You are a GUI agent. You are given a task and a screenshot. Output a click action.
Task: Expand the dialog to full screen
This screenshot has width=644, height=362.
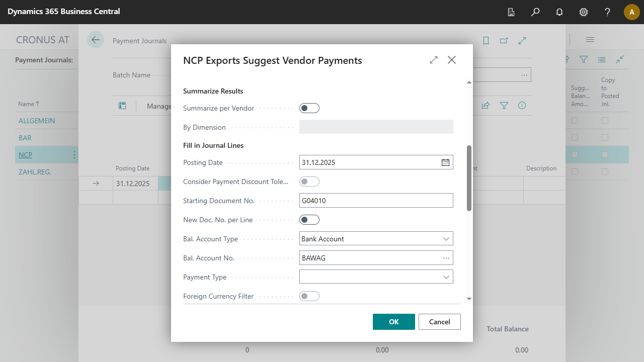(x=434, y=60)
